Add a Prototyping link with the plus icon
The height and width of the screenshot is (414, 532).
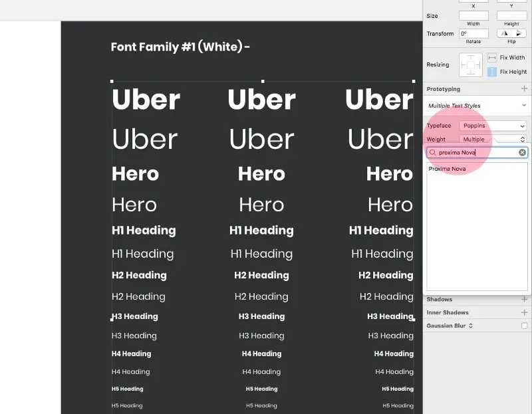pos(524,89)
